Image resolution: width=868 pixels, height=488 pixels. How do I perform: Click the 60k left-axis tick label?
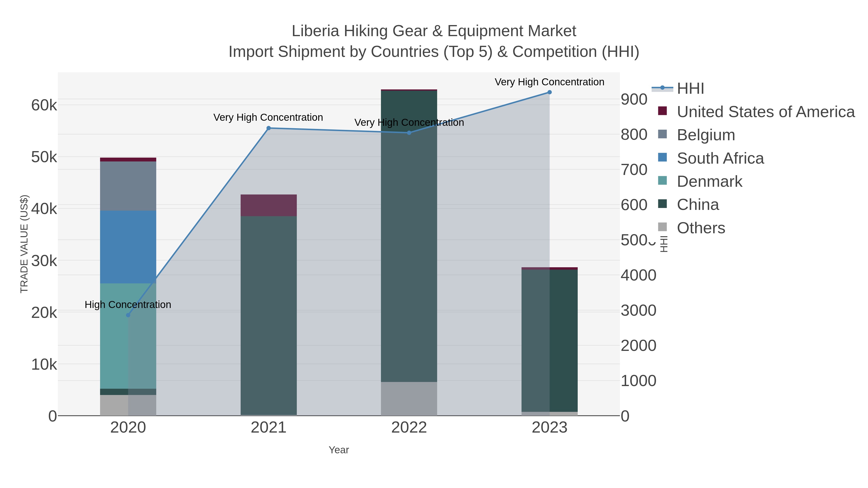44,105
